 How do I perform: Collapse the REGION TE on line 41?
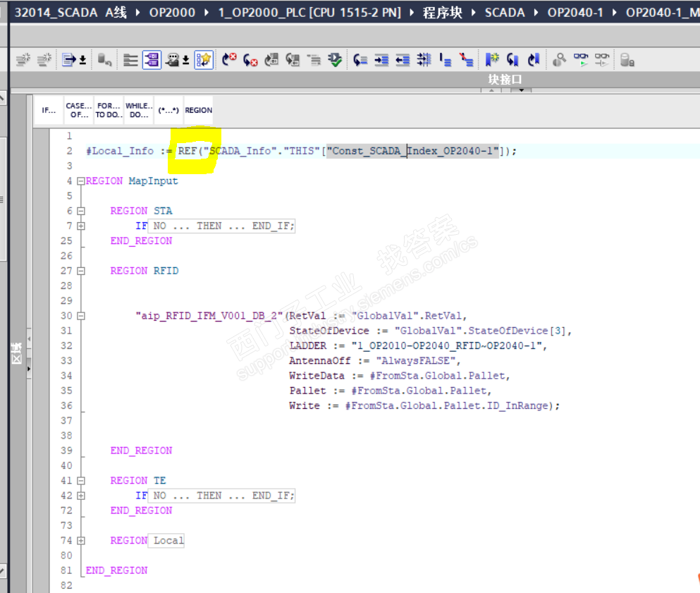click(81, 481)
